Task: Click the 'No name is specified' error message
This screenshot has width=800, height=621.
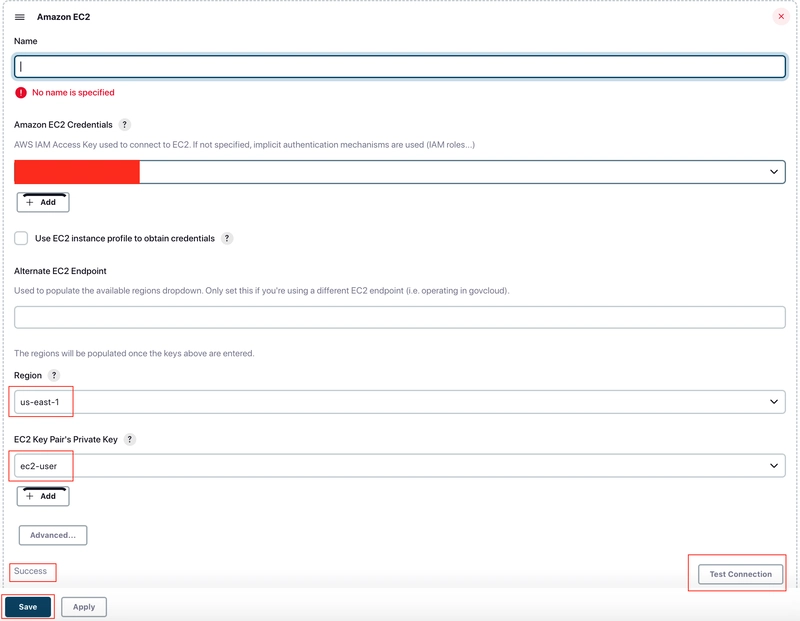Action: 73,92
